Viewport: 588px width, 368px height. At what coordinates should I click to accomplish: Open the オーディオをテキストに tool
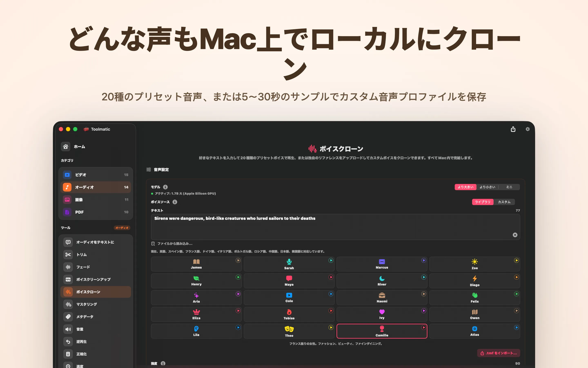pyautogui.click(x=96, y=242)
